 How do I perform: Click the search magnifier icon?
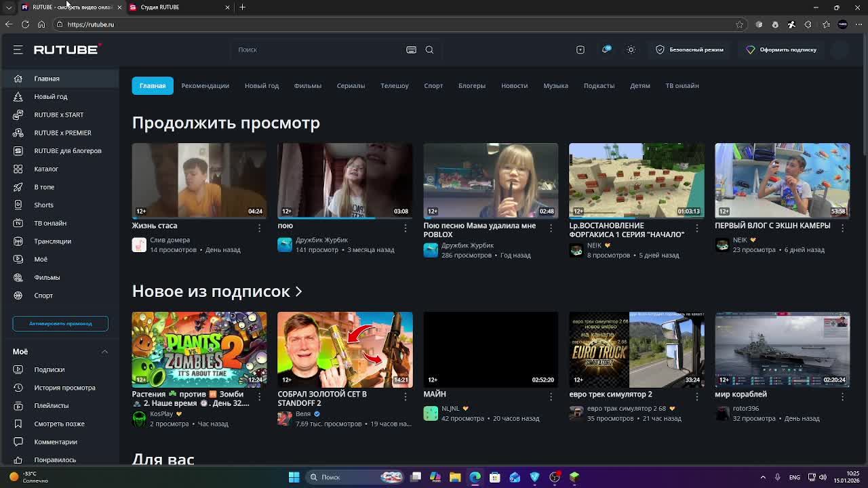pos(429,49)
